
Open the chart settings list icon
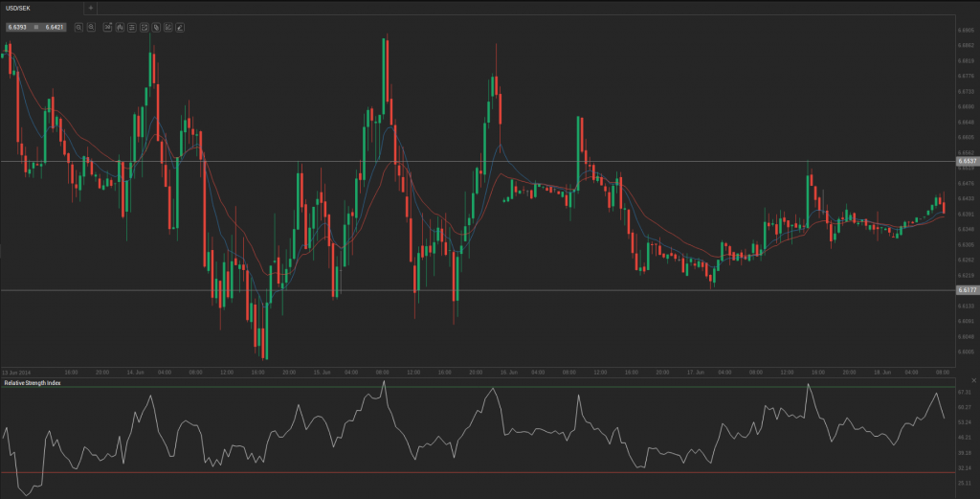coord(131,27)
